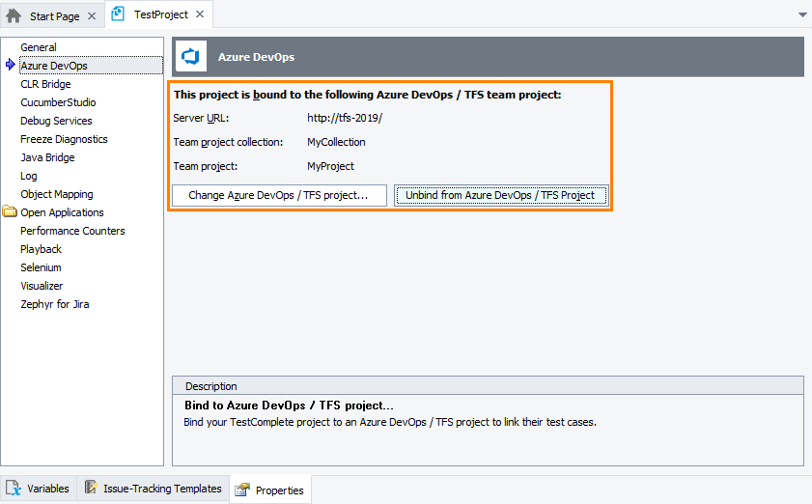Switch to the Start Page tab

pos(54,16)
